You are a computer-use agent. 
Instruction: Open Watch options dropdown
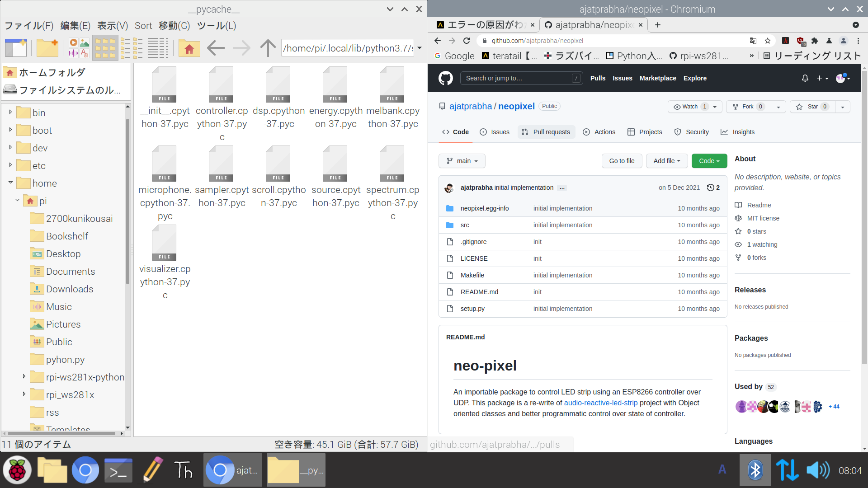pyautogui.click(x=715, y=107)
